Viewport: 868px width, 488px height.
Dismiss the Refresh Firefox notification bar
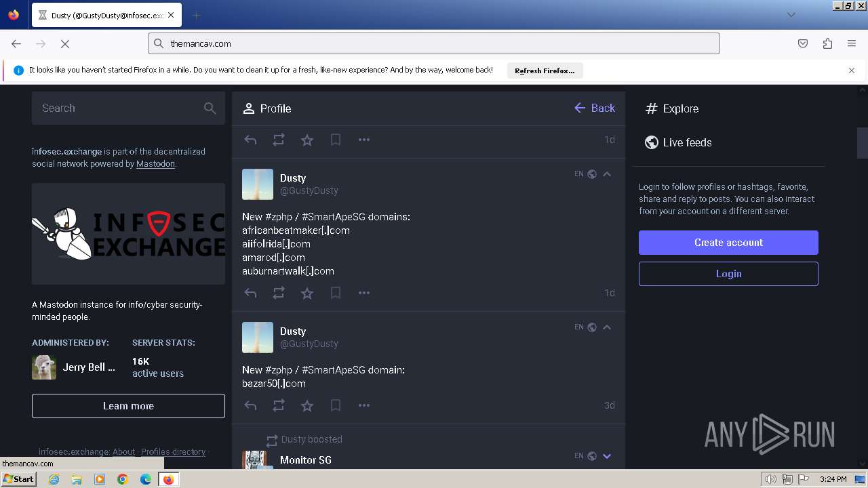click(x=852, y=70)
